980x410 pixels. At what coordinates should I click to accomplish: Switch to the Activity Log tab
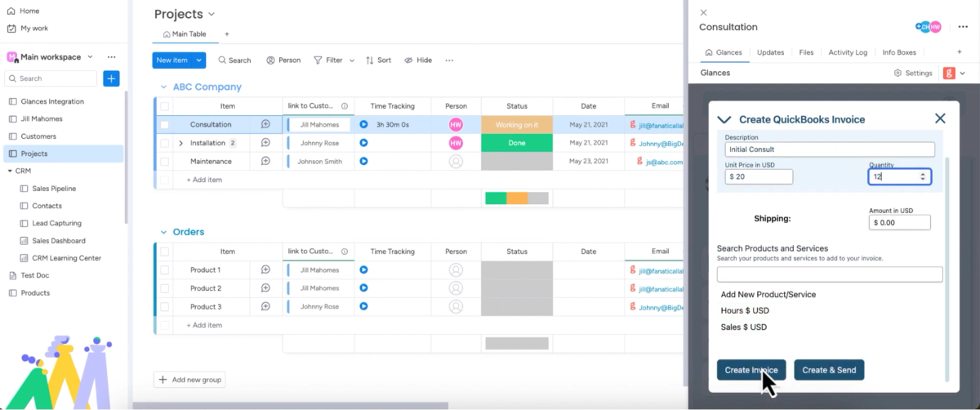[848, 52]
